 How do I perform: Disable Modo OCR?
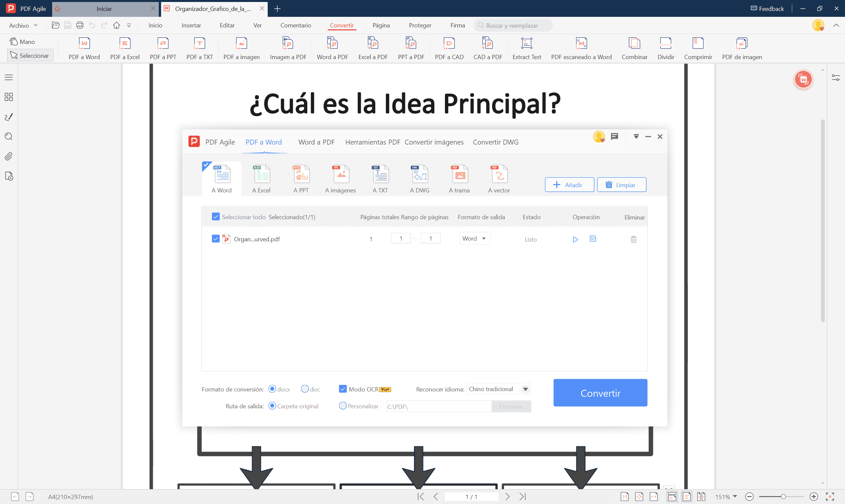tap(343, 389)
